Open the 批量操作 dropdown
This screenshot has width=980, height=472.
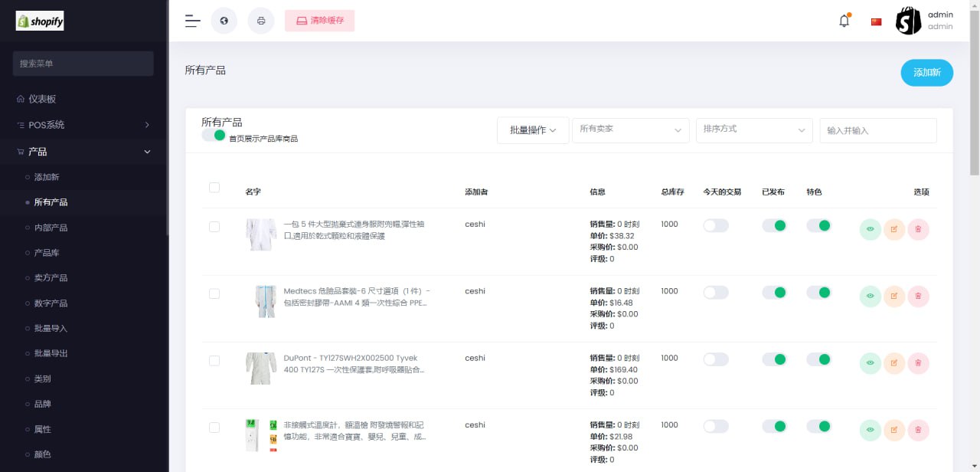533,130
